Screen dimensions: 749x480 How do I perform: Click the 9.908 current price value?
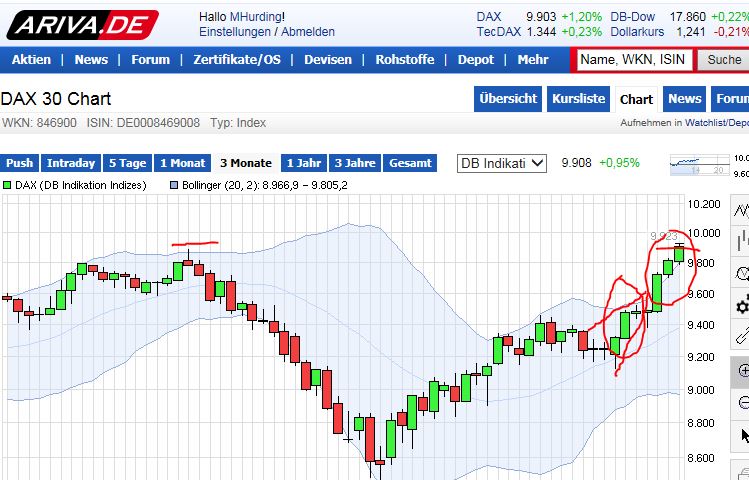coord(577,163)
